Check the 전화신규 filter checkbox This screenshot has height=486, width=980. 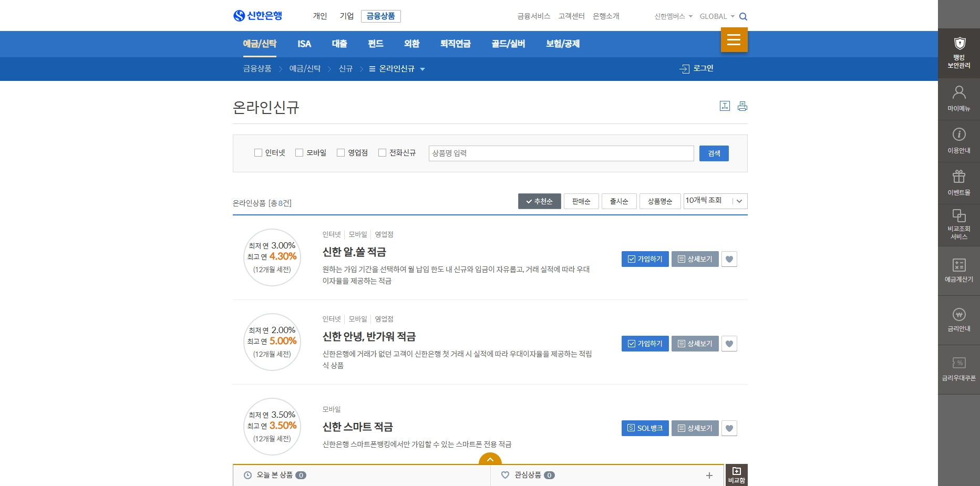pyautogui.click(x=382, y=153)
